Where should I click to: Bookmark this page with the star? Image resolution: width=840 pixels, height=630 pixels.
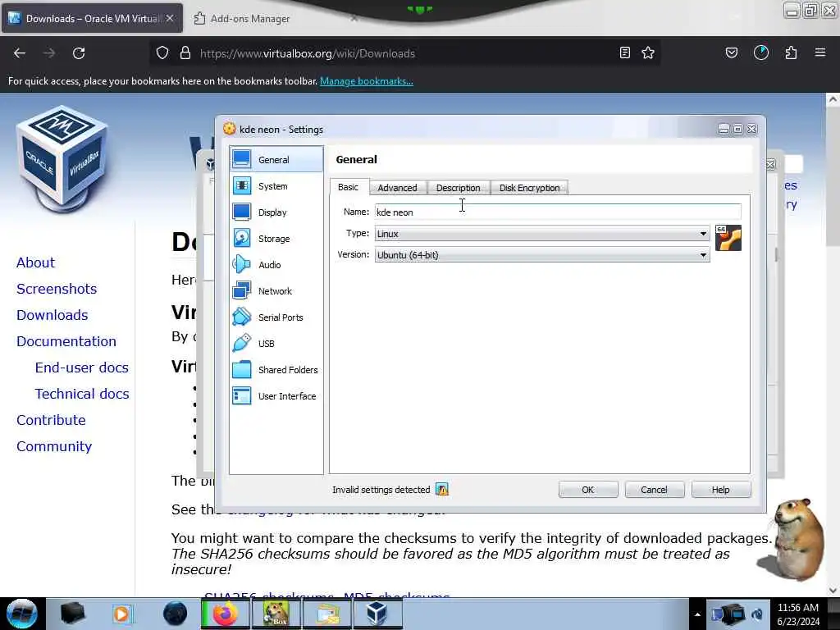648,52
